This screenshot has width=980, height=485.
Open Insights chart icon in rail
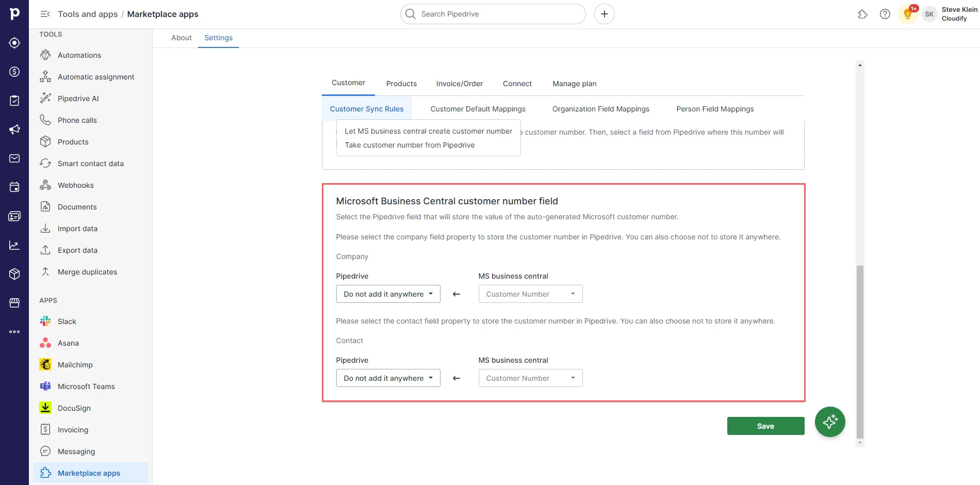tap(14, 245)
